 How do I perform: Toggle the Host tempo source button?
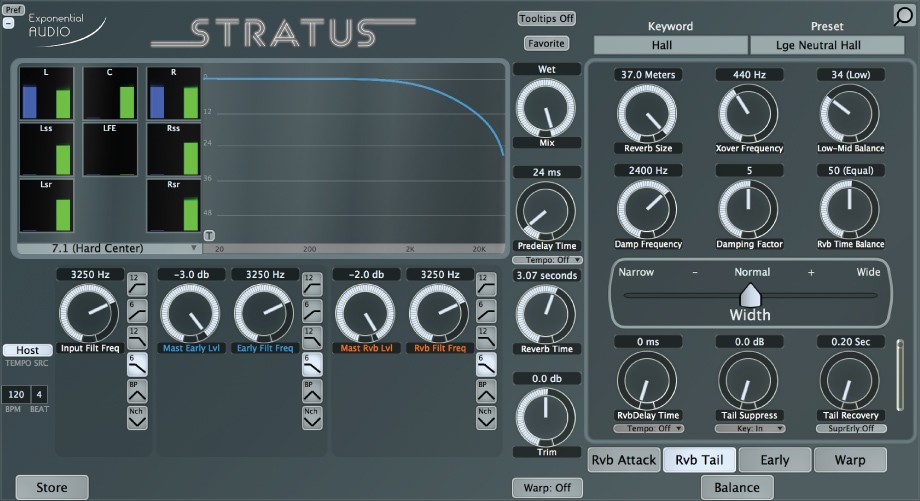click(x=27, y=350)
